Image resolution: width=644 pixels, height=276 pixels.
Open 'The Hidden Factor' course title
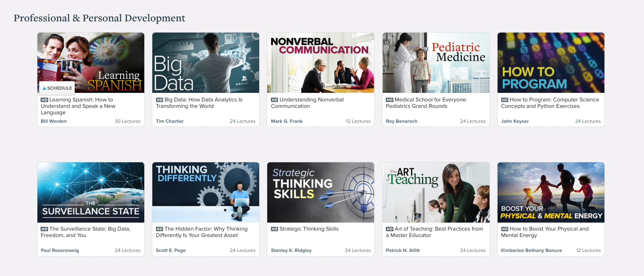click(x=202, y=232)
